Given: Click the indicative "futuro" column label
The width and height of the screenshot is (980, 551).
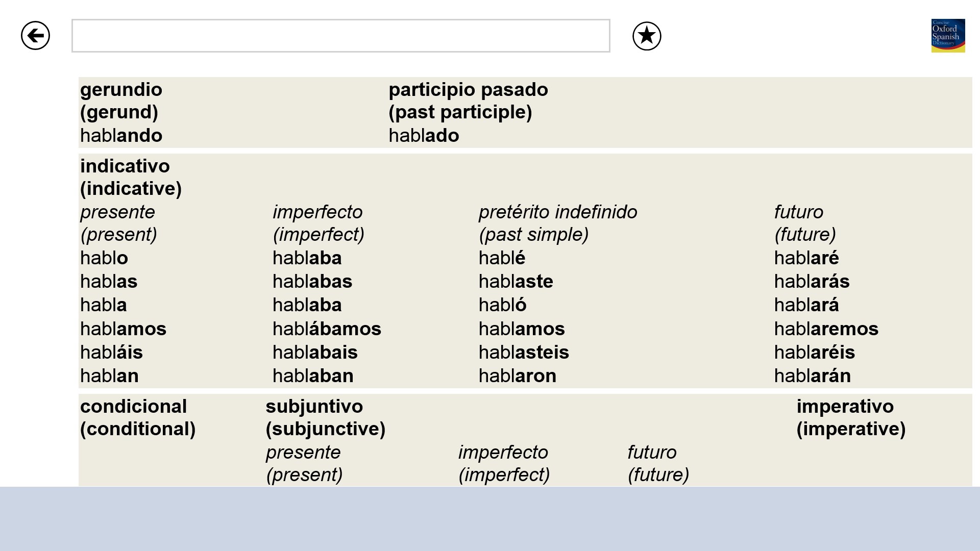Looking at the screenshot, I should pyautogui.click(x=798, y=212).
